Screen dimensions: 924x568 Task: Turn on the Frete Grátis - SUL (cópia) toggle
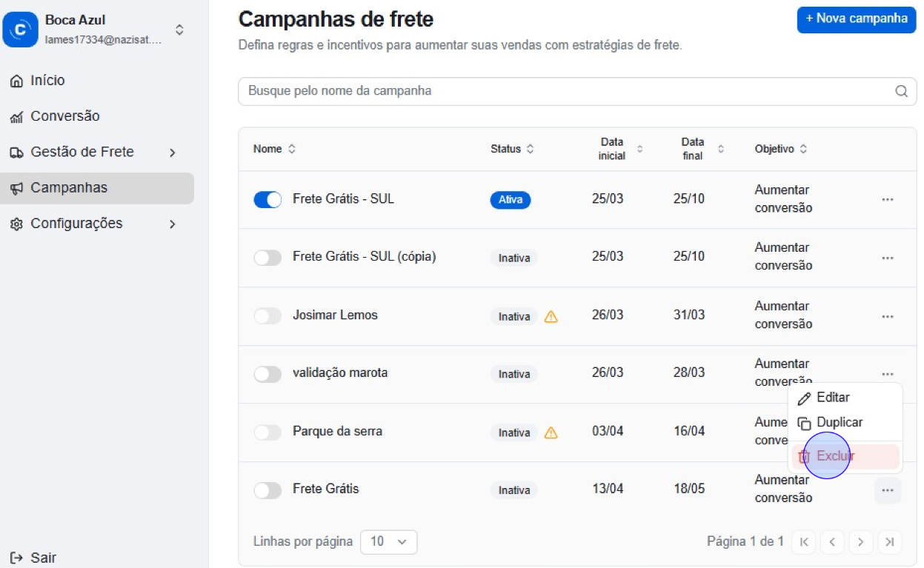pos(267,258)
